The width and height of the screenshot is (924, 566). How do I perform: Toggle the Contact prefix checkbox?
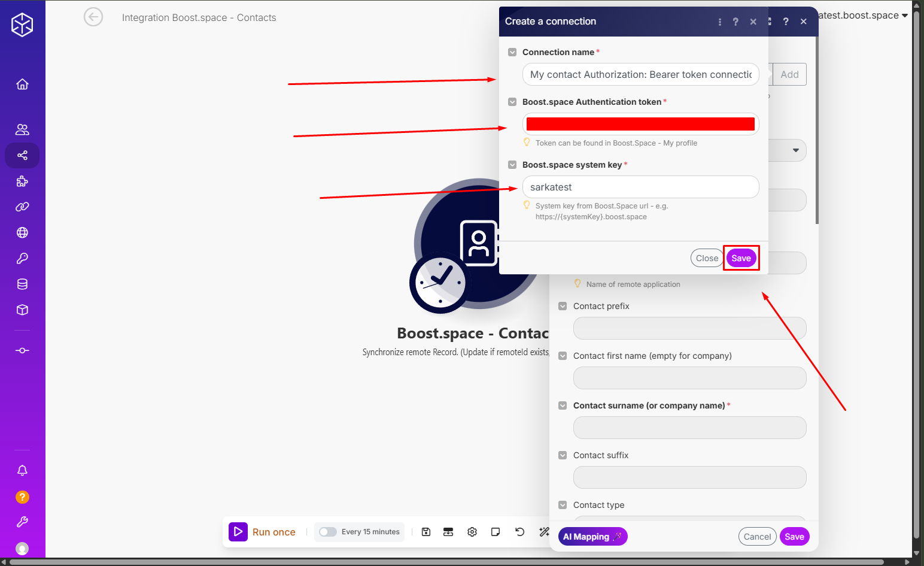point(563,306)
